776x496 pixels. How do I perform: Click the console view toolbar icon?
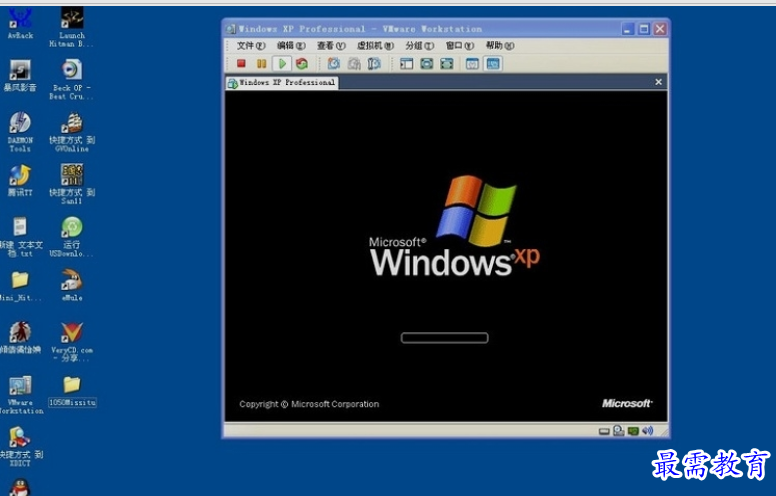point(493,63)
